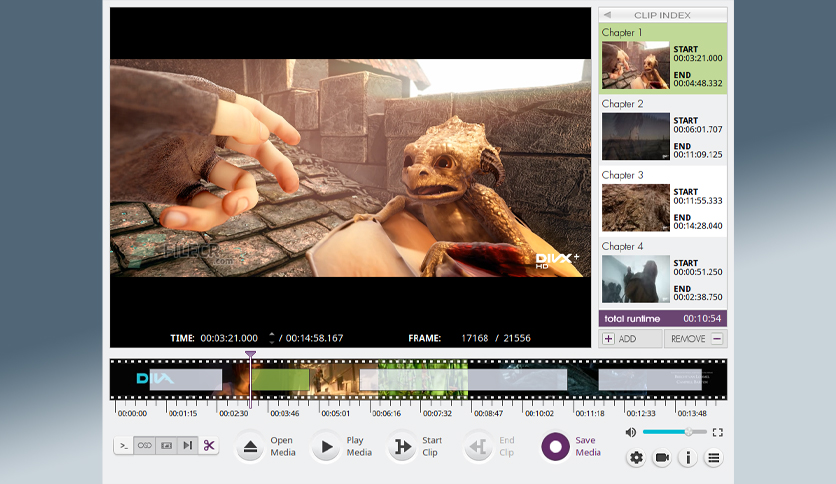Viewport: 836px width, 484px height.
Task: Toggle the chain link mode button
Action: click(144, 446)
